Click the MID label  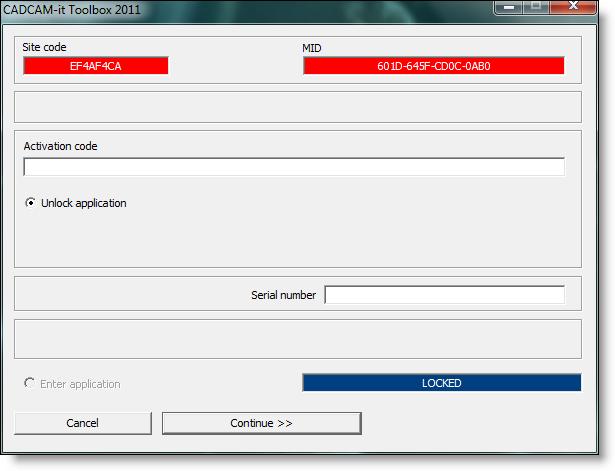(x=312, y=48)
